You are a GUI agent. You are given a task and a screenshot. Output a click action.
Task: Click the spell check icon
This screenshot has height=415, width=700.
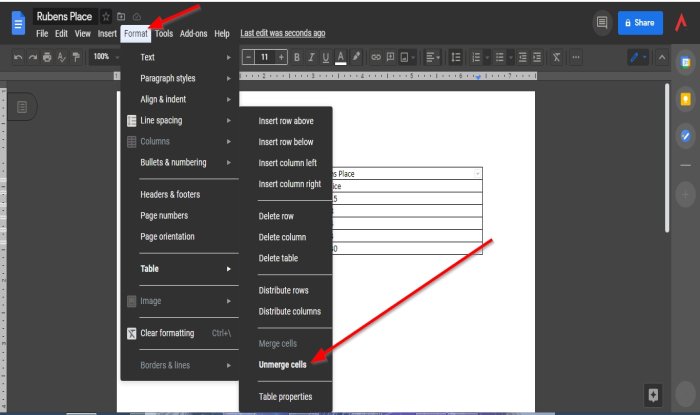(x=62, y=57)
